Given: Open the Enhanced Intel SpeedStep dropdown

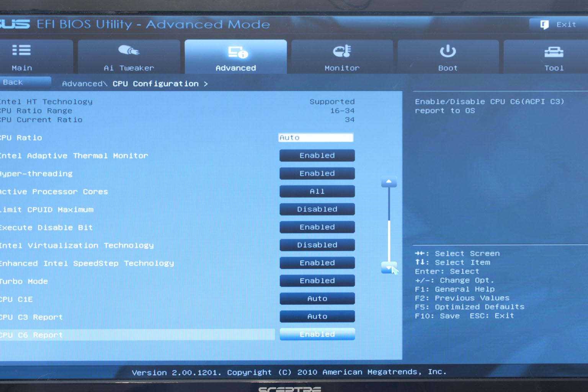Looking at the screenshot, I should [x=317, y=263].
